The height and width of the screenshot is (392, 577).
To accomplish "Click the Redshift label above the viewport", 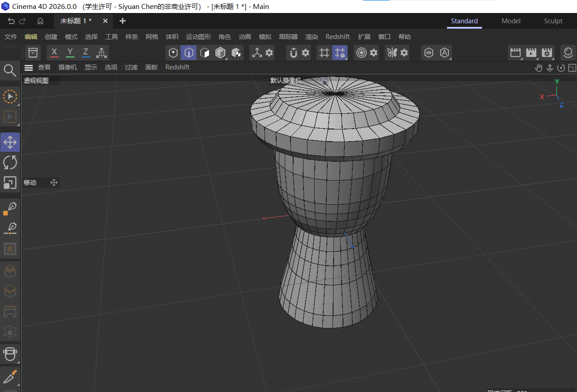I will (x=177, y=67).
